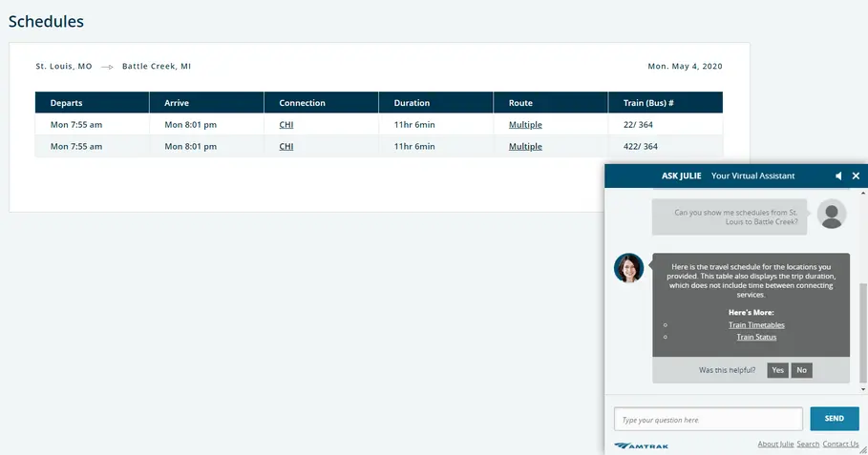
Task: Mute the Ask Julie speaker icon
Action: 838,176
